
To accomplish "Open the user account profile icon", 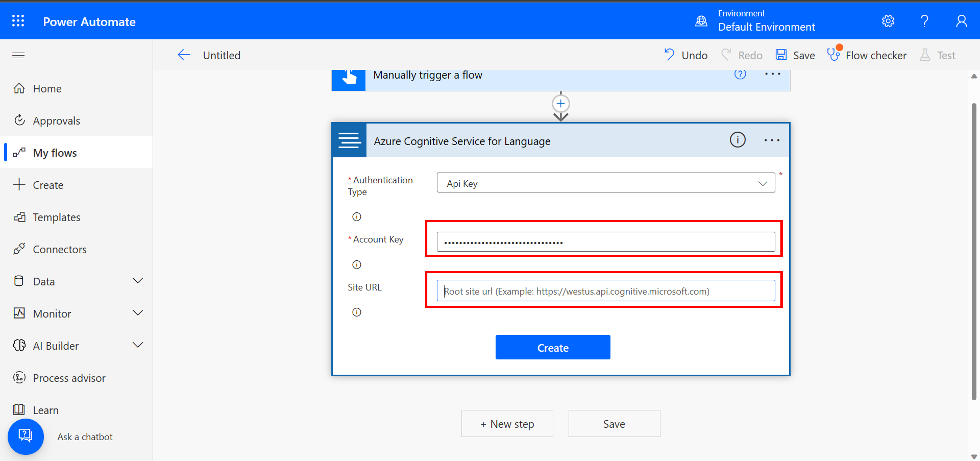I will point(961,21).
